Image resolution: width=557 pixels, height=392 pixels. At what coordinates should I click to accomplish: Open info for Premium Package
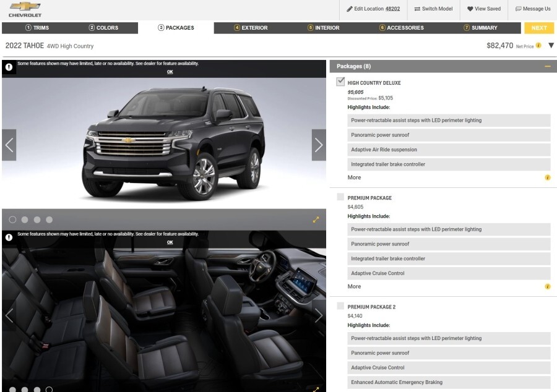click(548, 286)
